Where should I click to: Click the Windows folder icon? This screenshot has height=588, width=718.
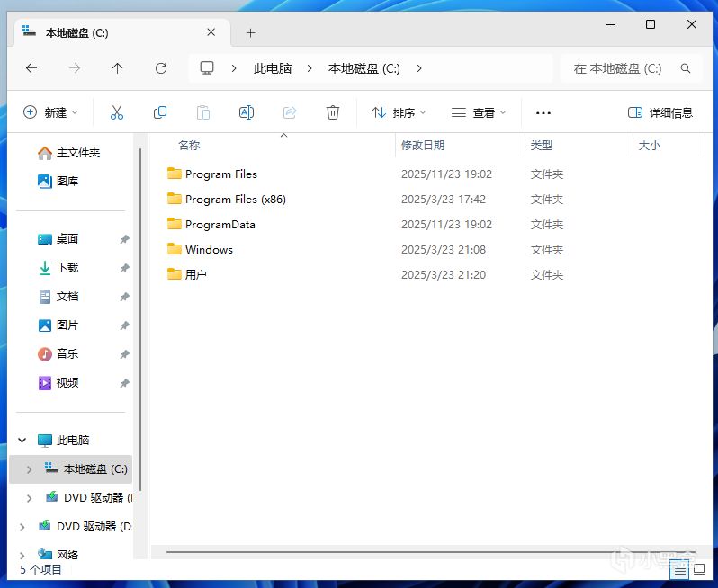[x=174, y=249]
